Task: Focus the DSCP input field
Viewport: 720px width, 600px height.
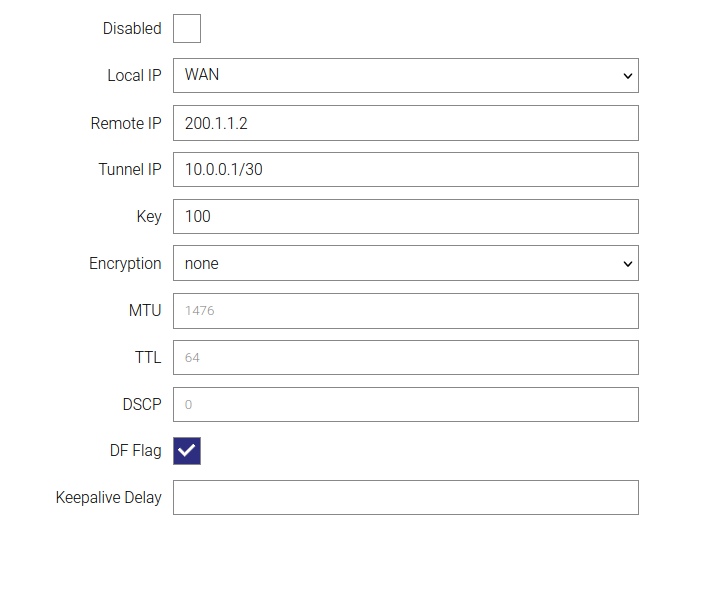Action: point(405,405)
